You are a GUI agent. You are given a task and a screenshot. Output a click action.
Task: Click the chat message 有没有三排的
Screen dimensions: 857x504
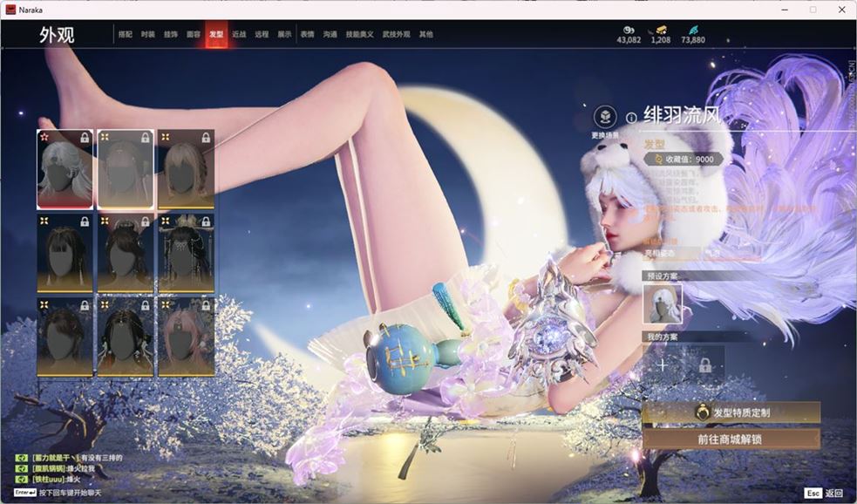pyautogui.click(x=102, y=458)
